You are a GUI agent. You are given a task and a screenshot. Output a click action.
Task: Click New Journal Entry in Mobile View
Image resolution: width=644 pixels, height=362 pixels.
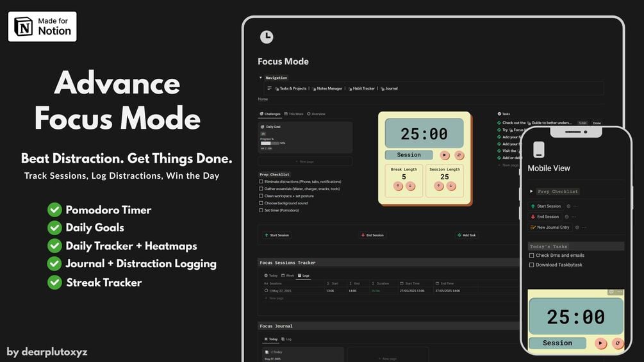coord(550,227)
